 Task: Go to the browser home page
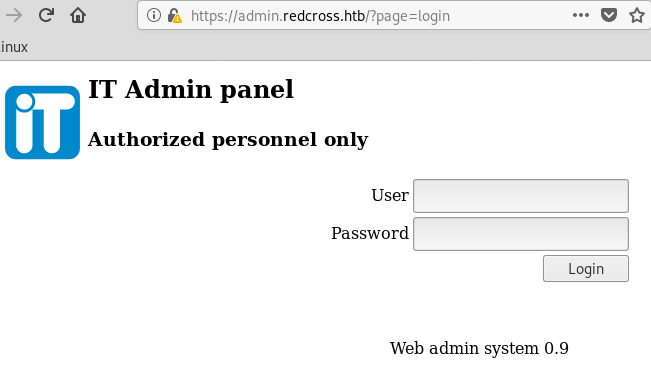78,16
